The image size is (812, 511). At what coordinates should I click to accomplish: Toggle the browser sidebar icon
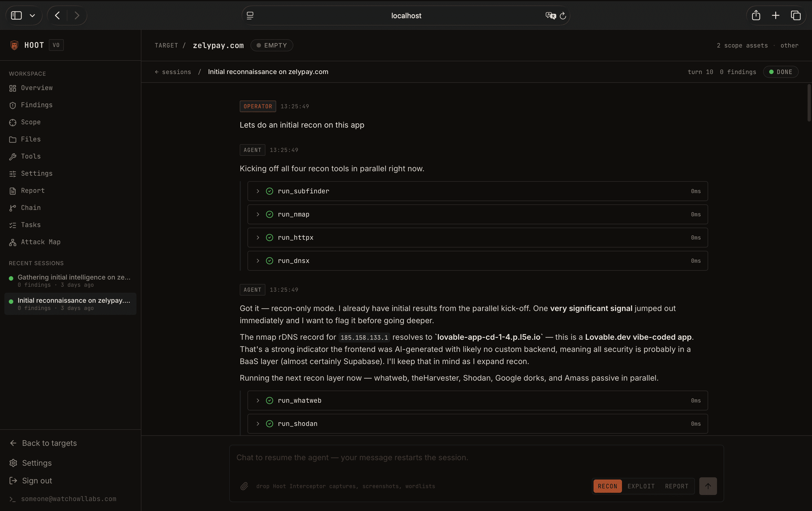pos(16,15)
